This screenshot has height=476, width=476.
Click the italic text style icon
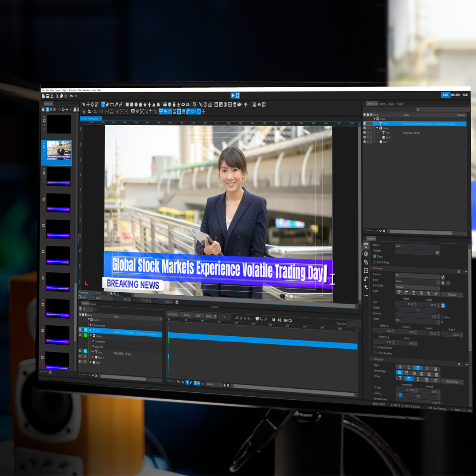406,292
